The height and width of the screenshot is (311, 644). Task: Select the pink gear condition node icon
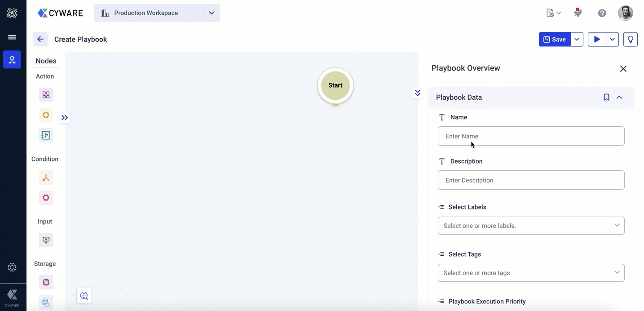[x=46, y=198]
